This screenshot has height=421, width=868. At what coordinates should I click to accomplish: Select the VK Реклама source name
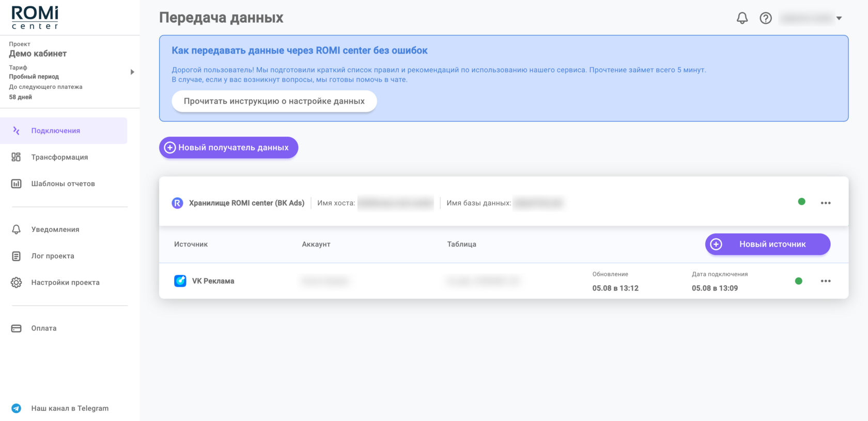213,281
